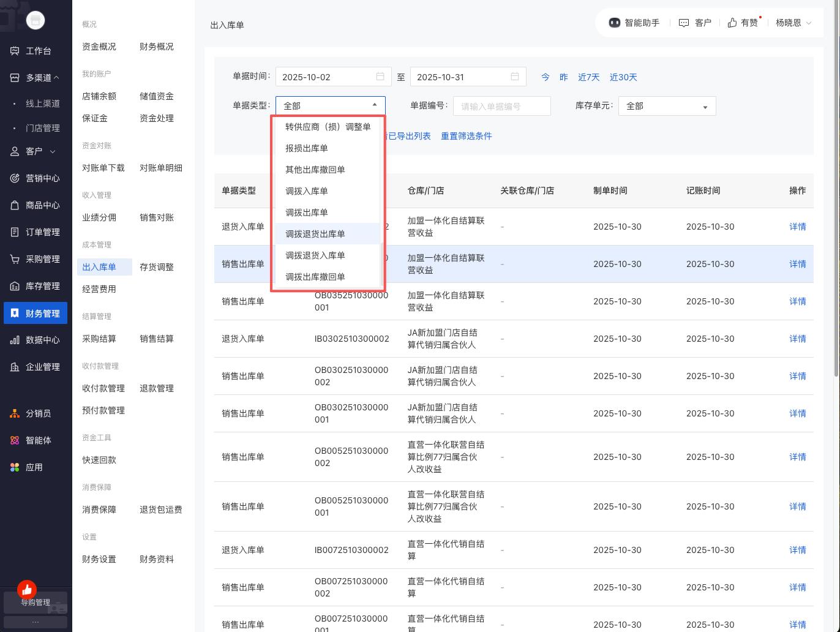Click the 智能助手 robot icon
This screenshot has width=840, height=632.
614,23
